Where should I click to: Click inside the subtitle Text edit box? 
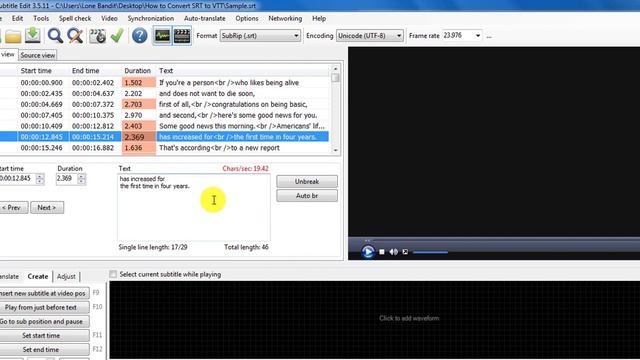(x=194, y=207)
